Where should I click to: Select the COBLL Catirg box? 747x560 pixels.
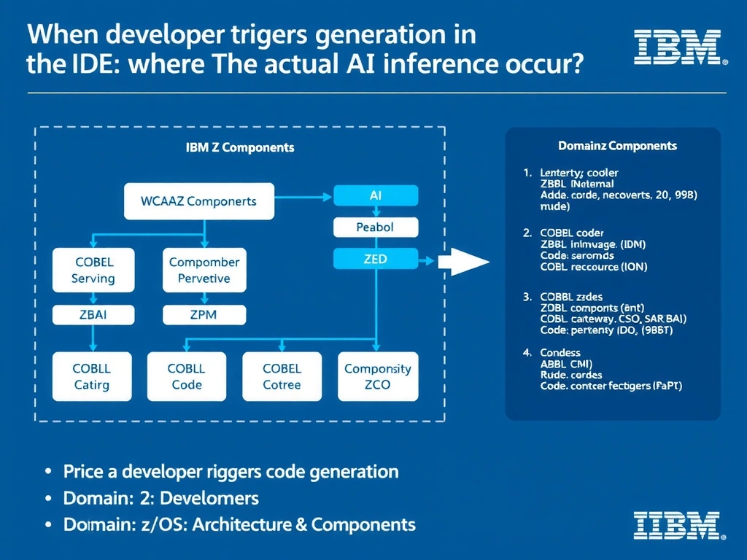pyautogui.click(x=92, y=376)
